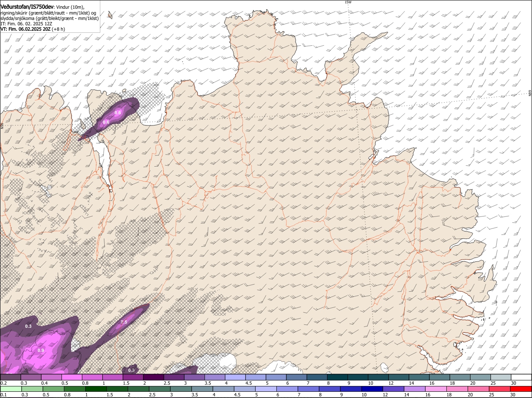Click the 15W longitude label

click(348, 2)
